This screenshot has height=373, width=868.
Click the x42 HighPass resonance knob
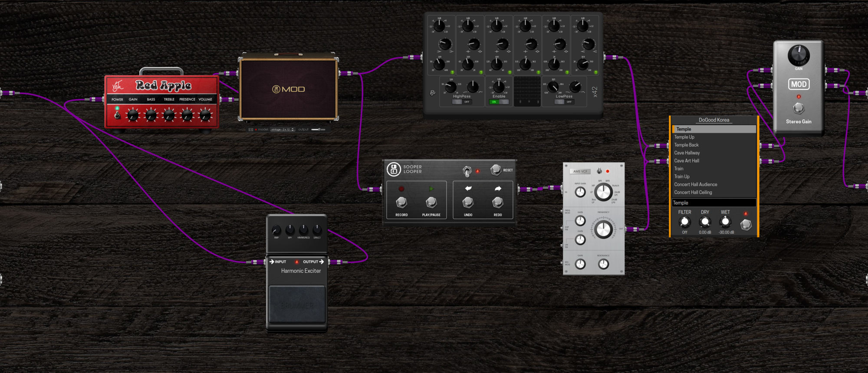pos(473,87)
